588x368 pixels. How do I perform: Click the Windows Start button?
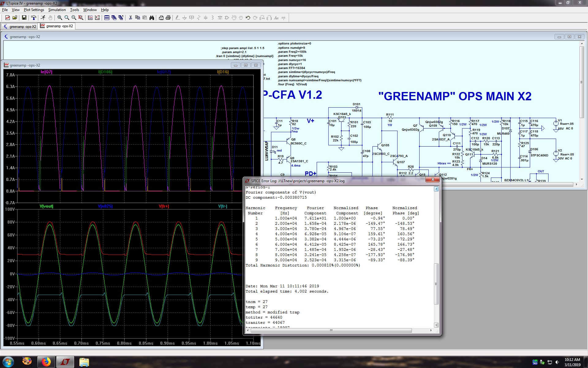point(8,362)
